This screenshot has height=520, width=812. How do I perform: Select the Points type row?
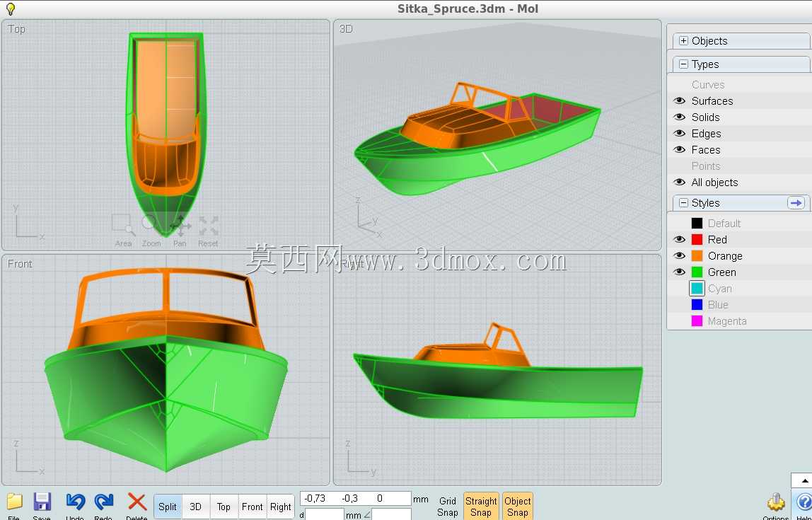coord(739,166)
